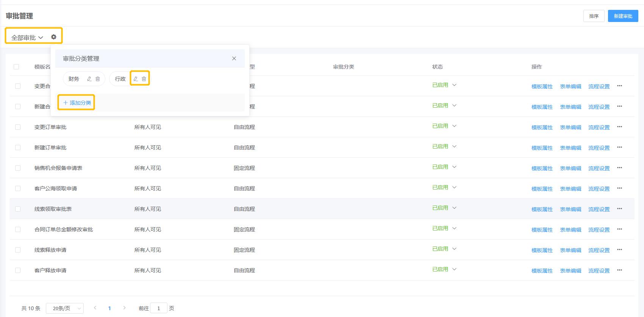Check the 变更订单审批 row checkbox
The height and width of the screenshot is (317, 644).
18,127
